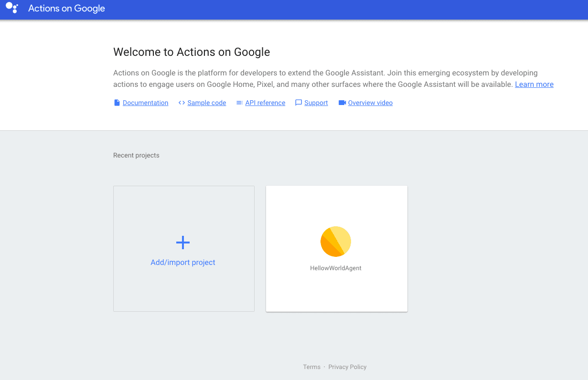This screenshot has height=380, width=588.
Task: Click the blue plus icon
Action: pos(183,243)
